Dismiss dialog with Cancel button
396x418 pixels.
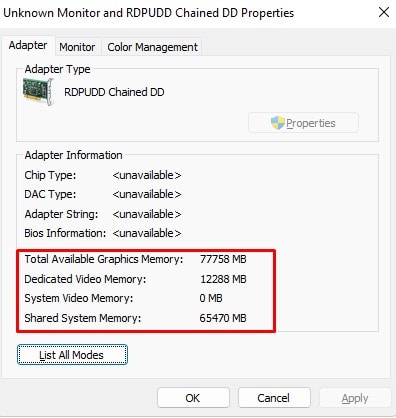click(274, 398)
